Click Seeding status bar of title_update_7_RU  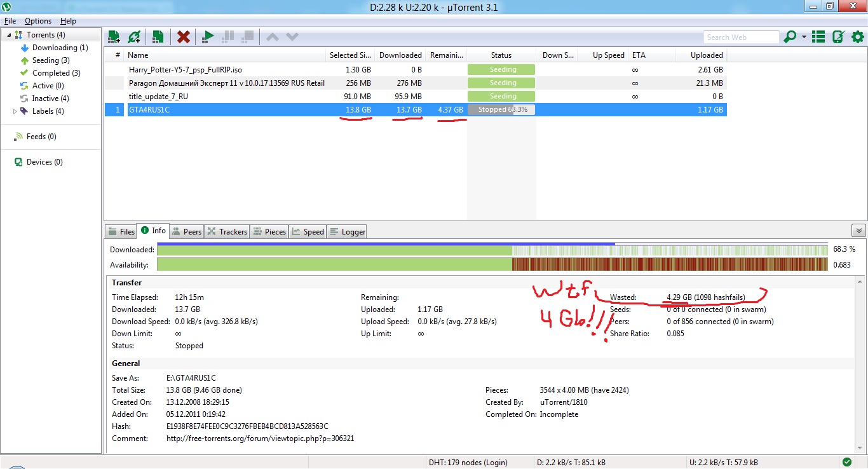[501, 97]
